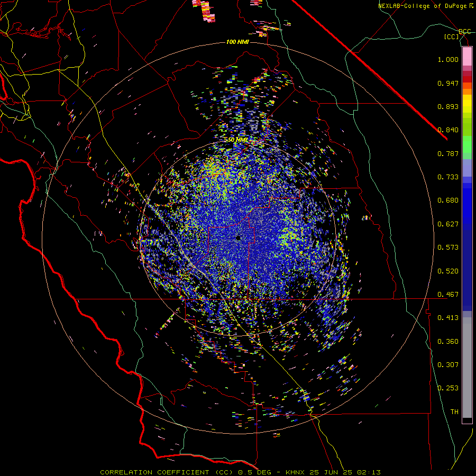This screenshot has height=476, width=476.
Task: Select the 0.253 scale value
Action: click(x=448, y=388)
